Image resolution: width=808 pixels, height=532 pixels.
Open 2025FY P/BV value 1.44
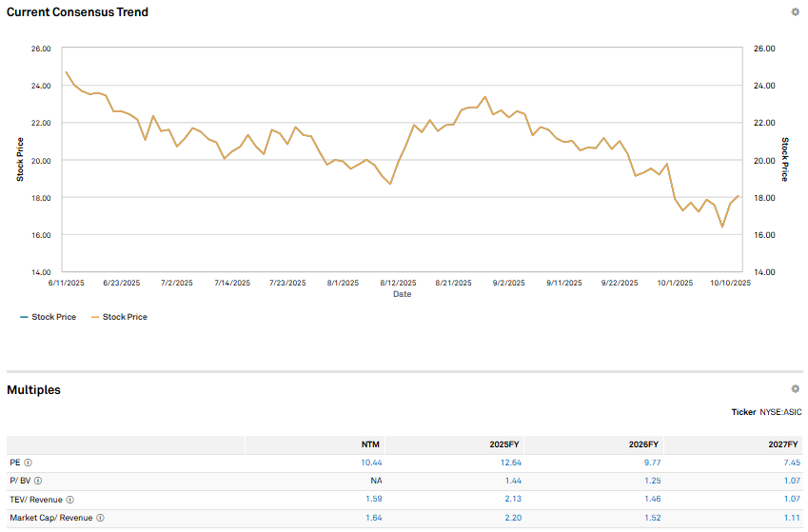click(x=513, y=481)
